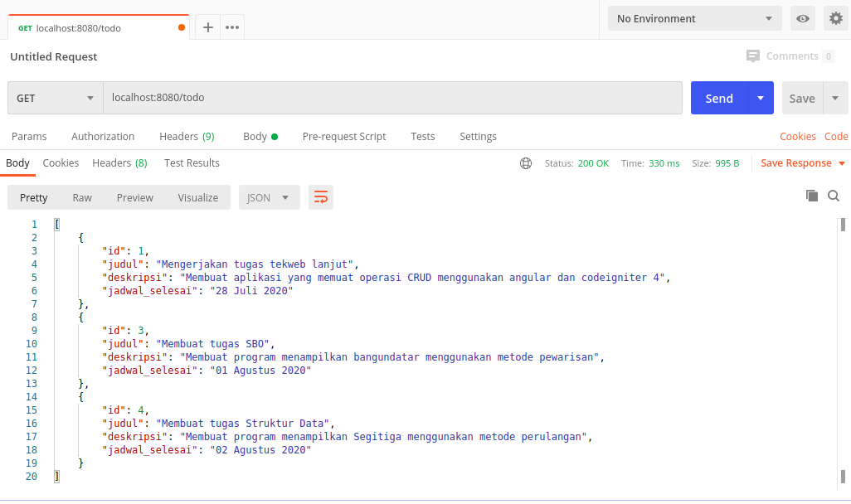Open the GET method dropdown
851x504 pixels.
pyautogui.click(x=56, y=98)
